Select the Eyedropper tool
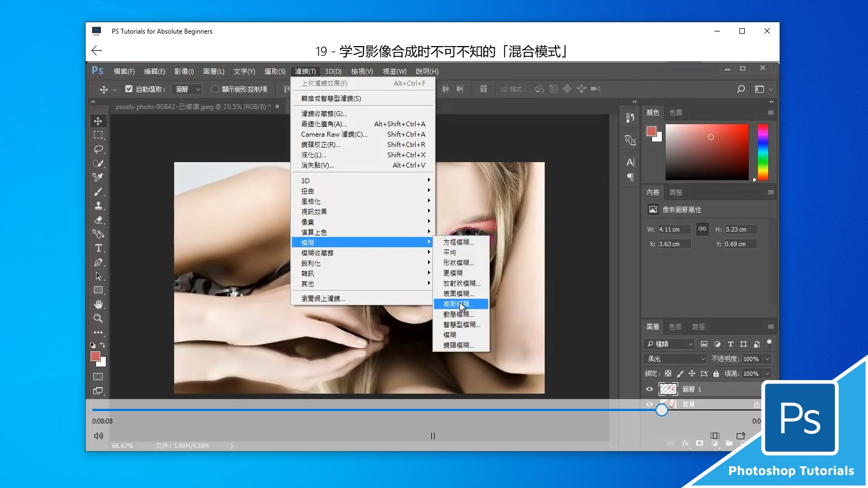Screen dimensions: 868x488 pos(98,177)
